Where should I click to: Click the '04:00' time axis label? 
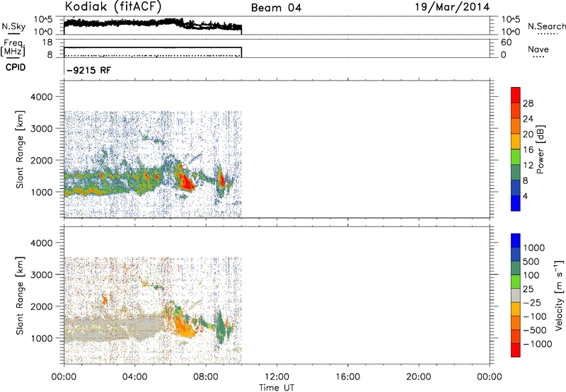click(x=134, y=377)
